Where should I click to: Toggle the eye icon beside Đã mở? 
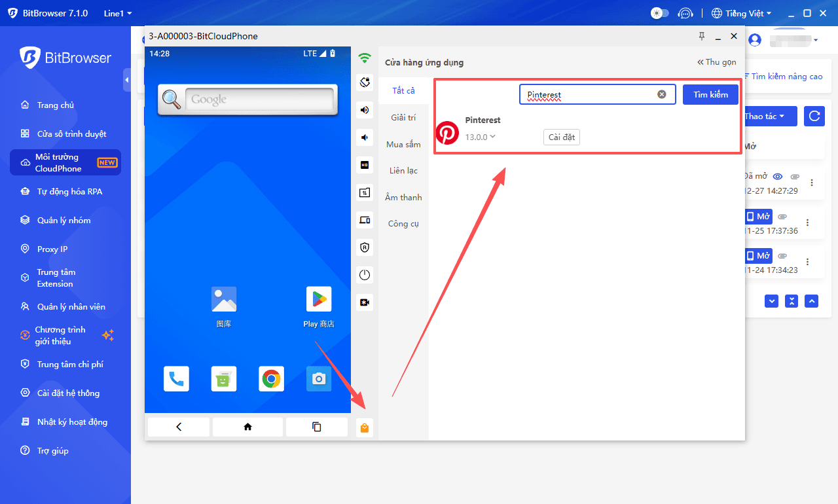[x=778, y=177]
